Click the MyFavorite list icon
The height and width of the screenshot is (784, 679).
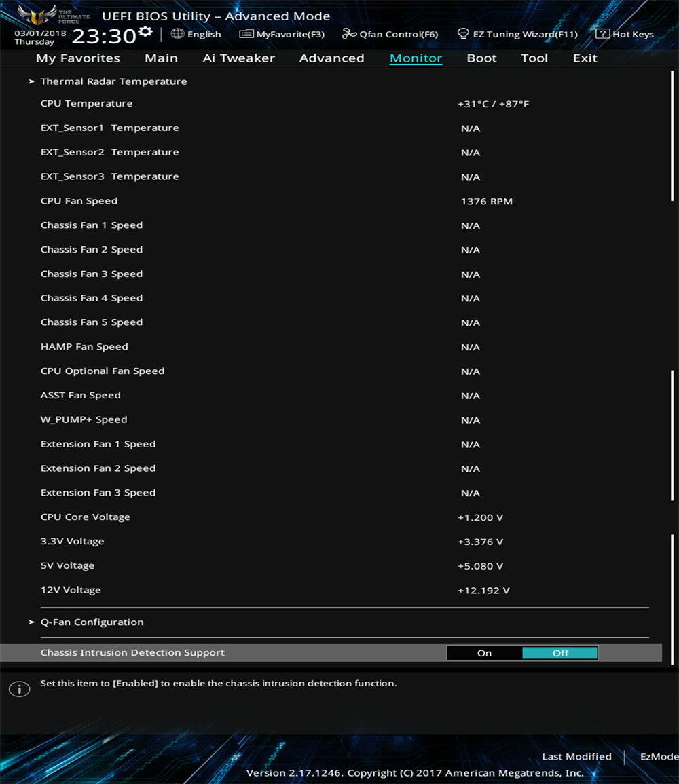point(246,33)
